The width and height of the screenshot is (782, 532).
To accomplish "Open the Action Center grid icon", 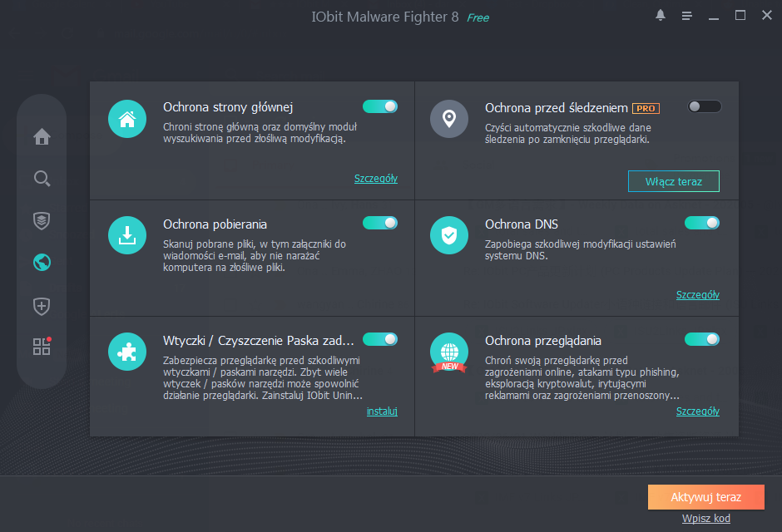I will tap(42, 346).
